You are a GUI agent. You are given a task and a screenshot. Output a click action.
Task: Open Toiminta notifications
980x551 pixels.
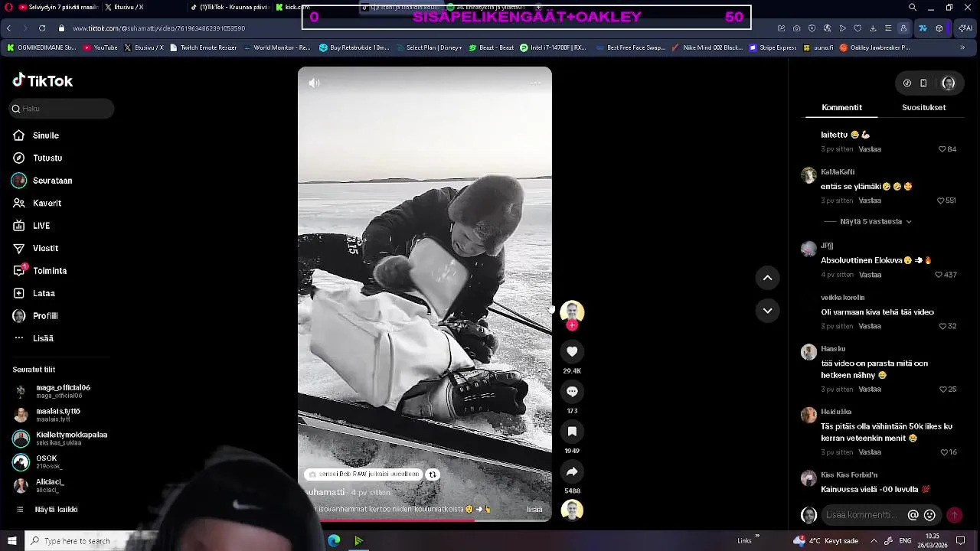(x=40, y=271)
